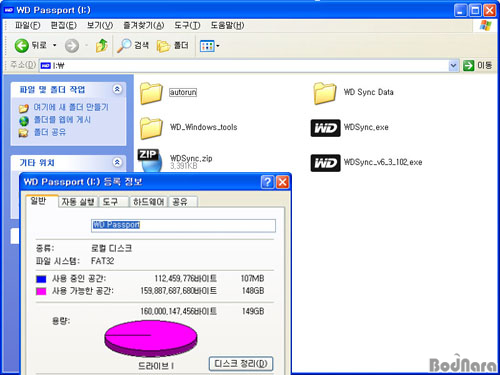Click the magenta free space swatch
Image resolution: width=500 pixels, height=375 pixels.
pos(41,291)
